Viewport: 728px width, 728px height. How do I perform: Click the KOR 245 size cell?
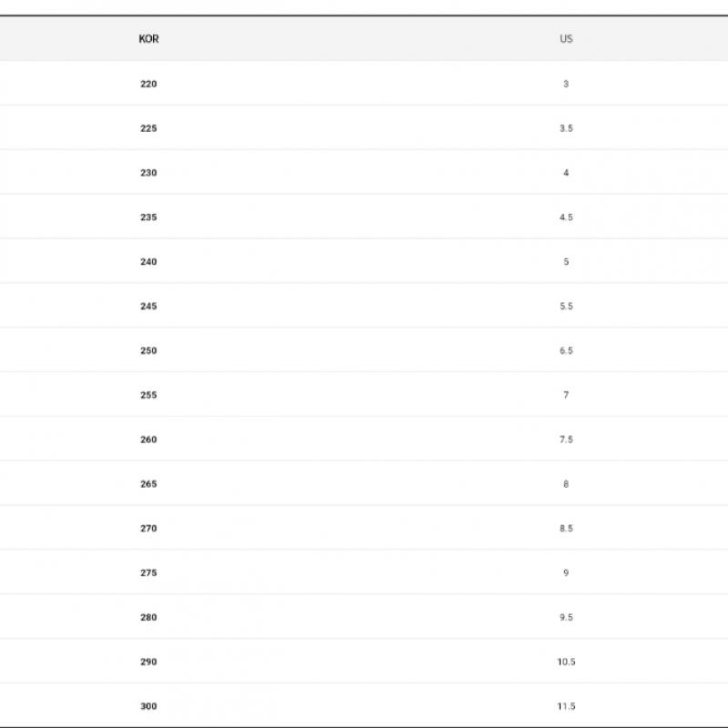[x=148, y=307]
